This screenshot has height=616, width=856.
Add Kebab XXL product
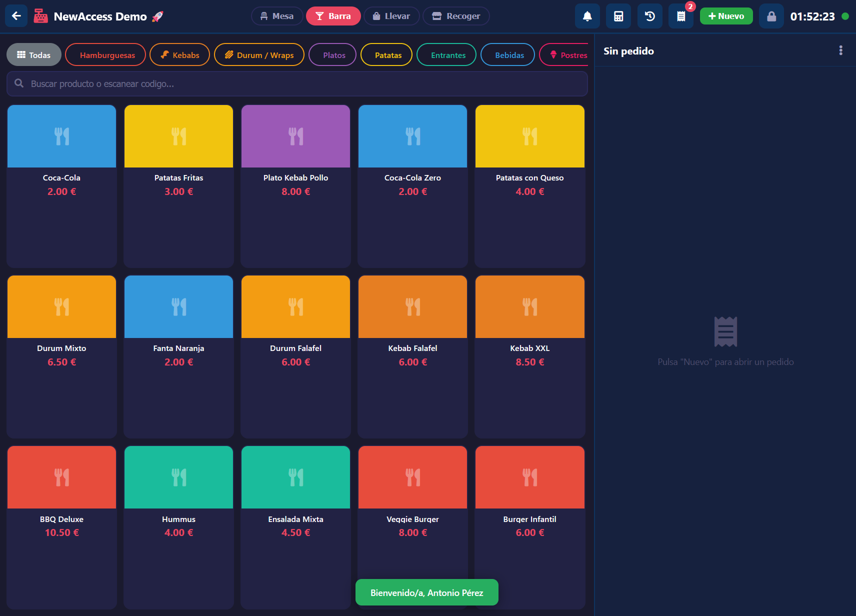pos(530,356)
